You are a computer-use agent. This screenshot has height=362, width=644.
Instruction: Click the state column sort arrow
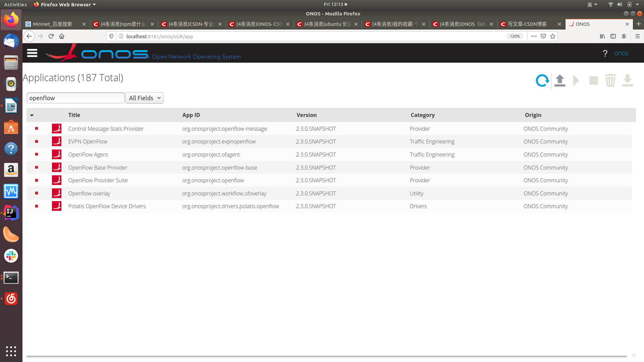click(x=32, y=115)
